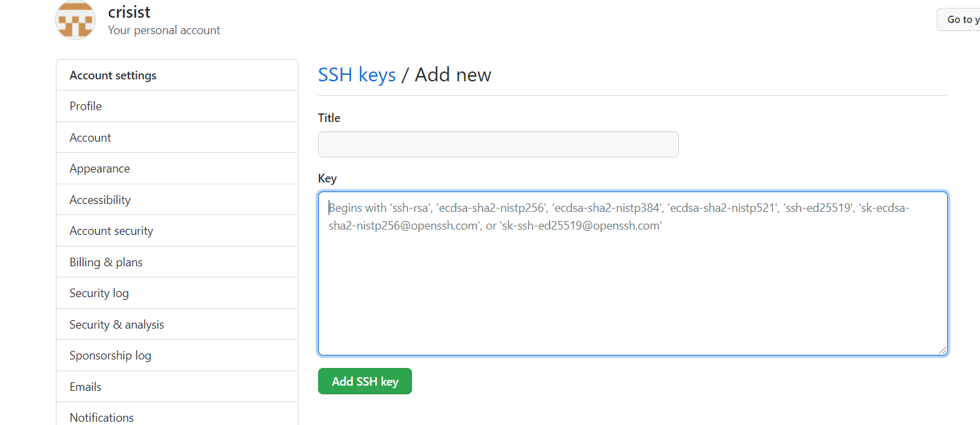View the Security log
Screen dimensions: 980x425
click(x=99, y=293)
